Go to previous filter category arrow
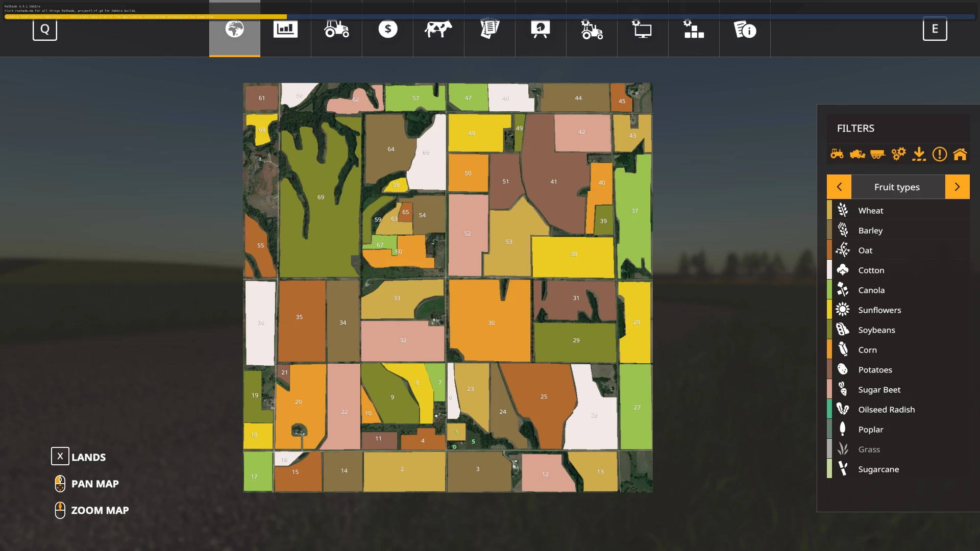This screenshot has height=551, width=980. pos(839,187)
